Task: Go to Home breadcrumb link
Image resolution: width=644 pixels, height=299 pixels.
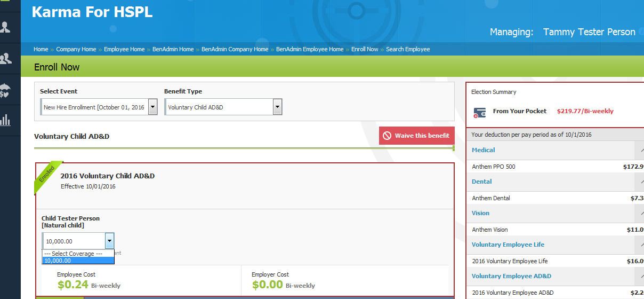Action: click(41, 49)
